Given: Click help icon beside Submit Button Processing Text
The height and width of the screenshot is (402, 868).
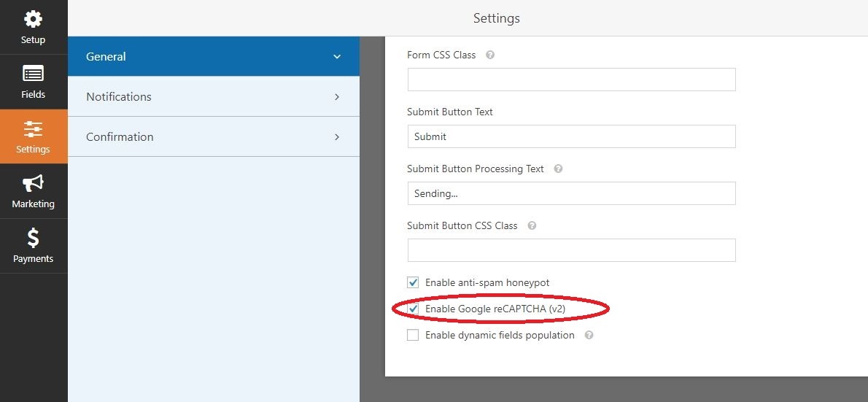Looking at the screenshot, I should pos(558,169).
